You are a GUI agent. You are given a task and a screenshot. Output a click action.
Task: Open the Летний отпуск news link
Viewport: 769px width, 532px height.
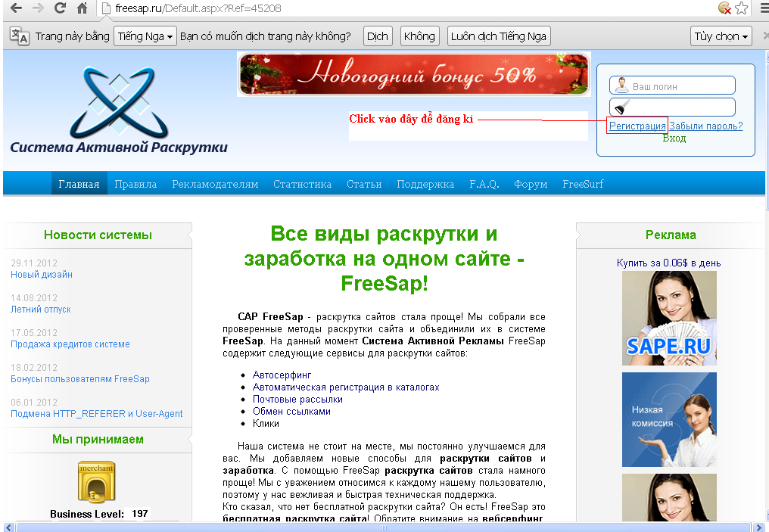[x=41, y=310]
